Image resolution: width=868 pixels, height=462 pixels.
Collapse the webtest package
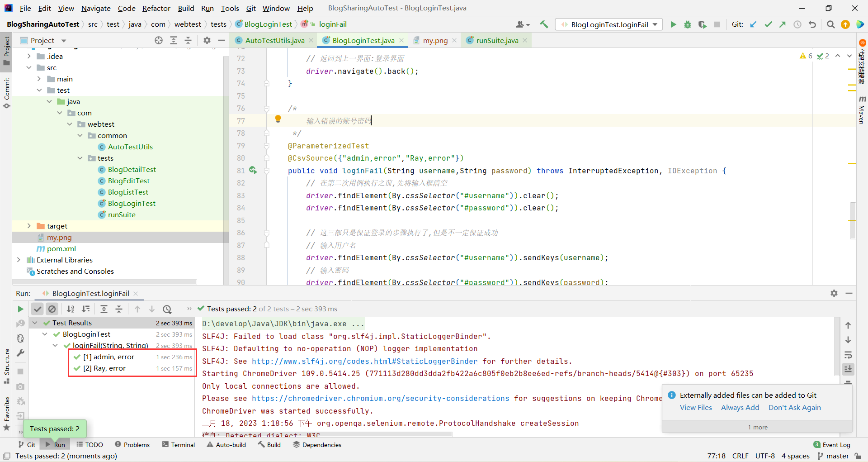click(x=70, y=124)
